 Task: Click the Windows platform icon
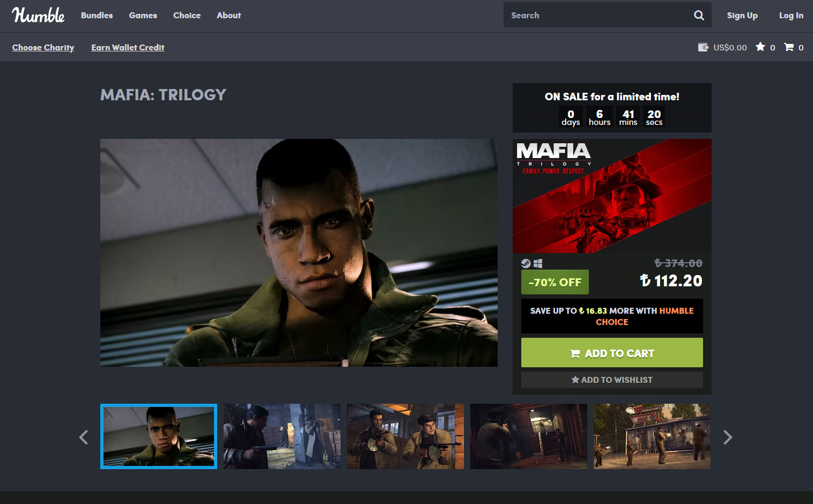pos(538,263)
